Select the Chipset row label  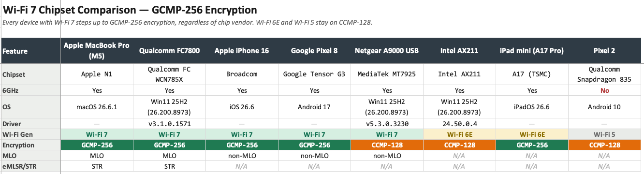30,74
